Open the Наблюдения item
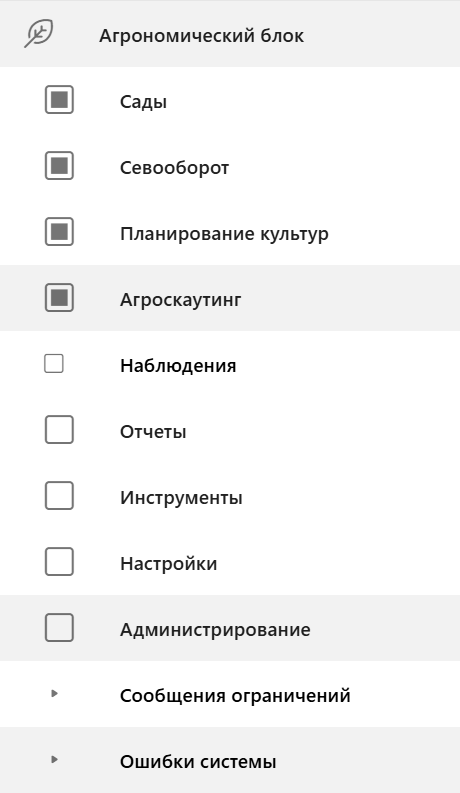460x793 pixels. tap(178, 366)
